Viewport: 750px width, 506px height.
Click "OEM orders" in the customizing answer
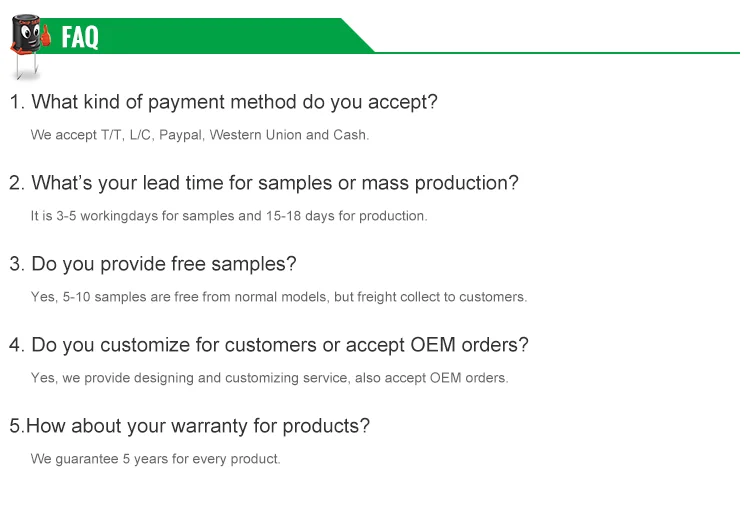pos(469,378)
